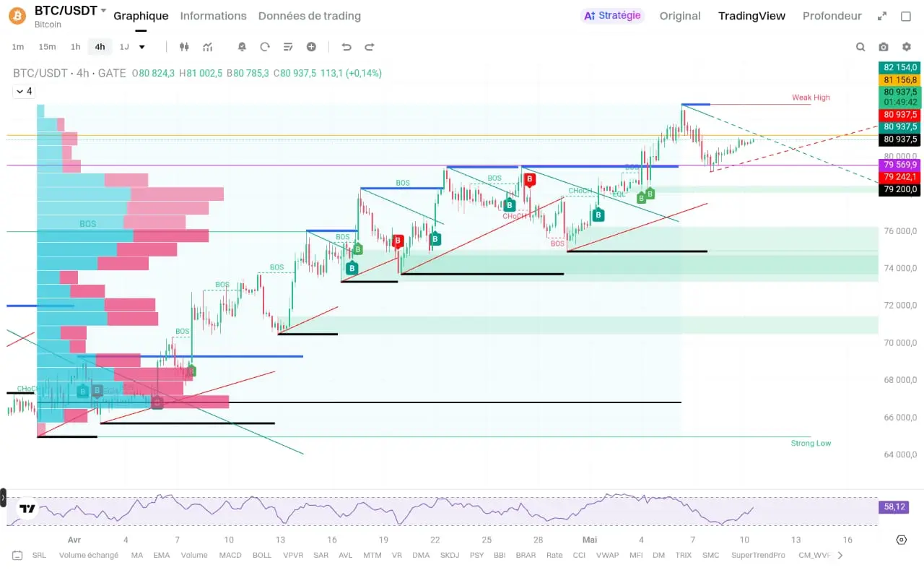Switch to the Graphique tab

click(141, 16)
